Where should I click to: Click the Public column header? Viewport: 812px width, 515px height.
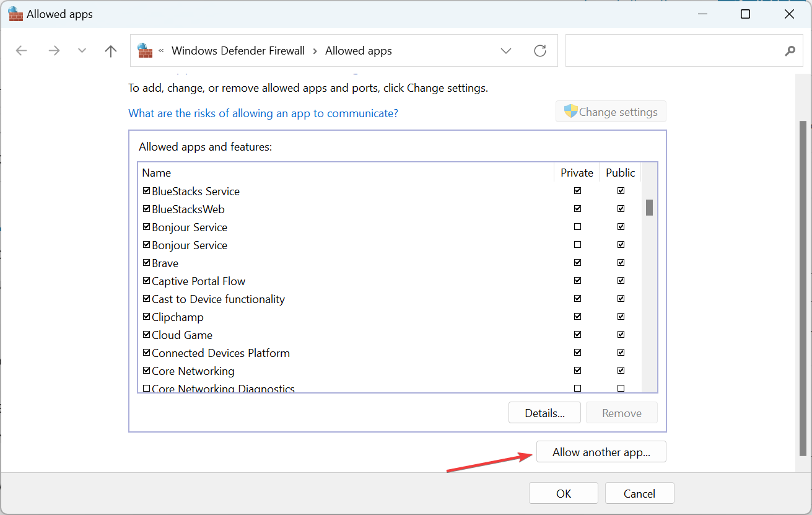click(620, 172)
